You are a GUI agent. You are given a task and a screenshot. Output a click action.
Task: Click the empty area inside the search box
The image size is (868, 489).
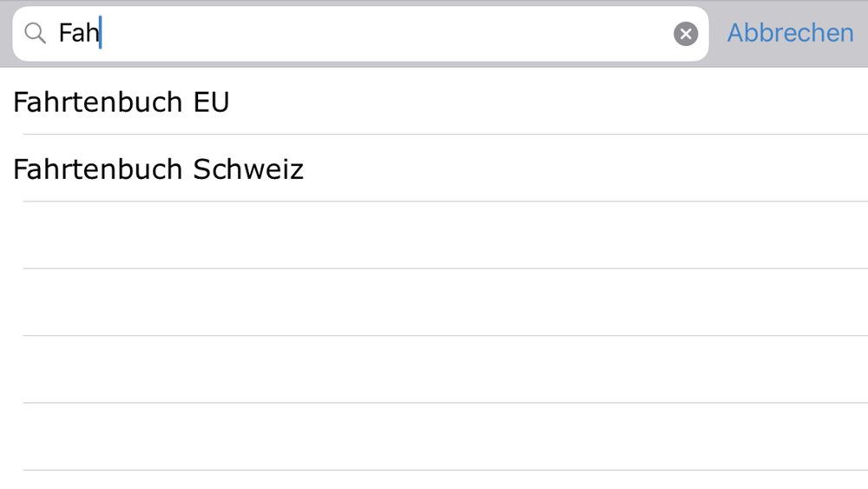[x=387, y=34]
